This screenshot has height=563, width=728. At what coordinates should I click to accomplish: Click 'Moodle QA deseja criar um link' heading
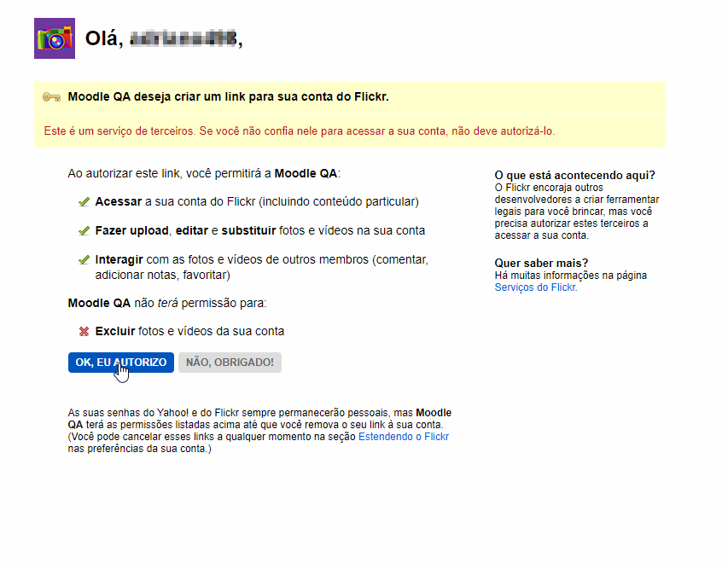point(229,97)
